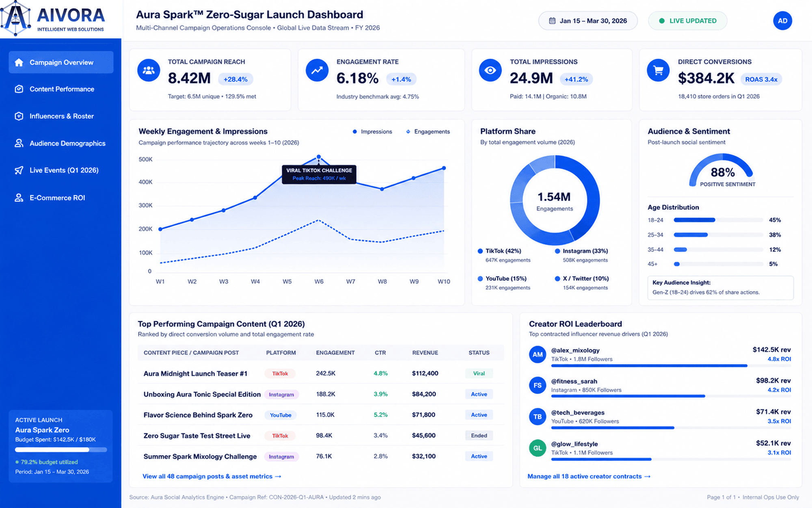Toggle the Impressions legend series

(372, 132)
